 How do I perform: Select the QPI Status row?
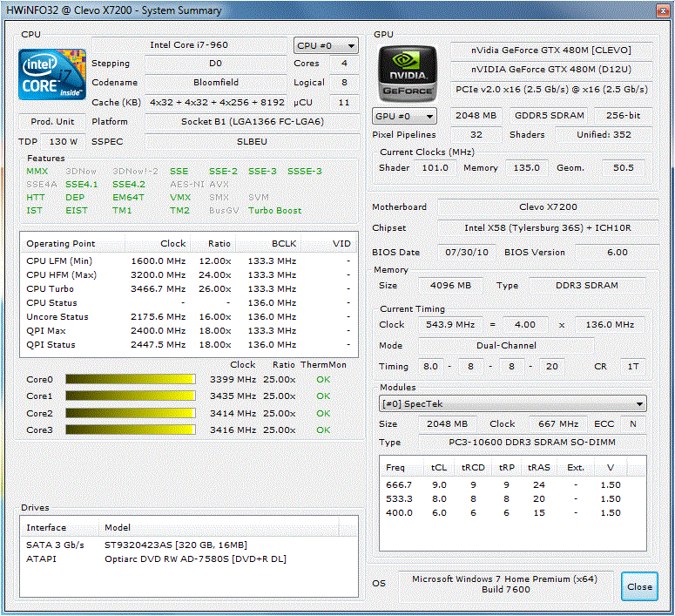point(188,345)
